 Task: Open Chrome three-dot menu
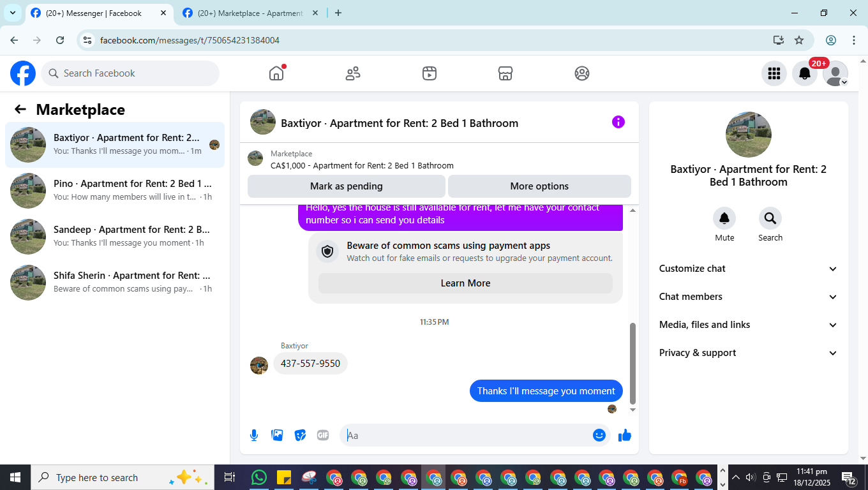[854, 40]
